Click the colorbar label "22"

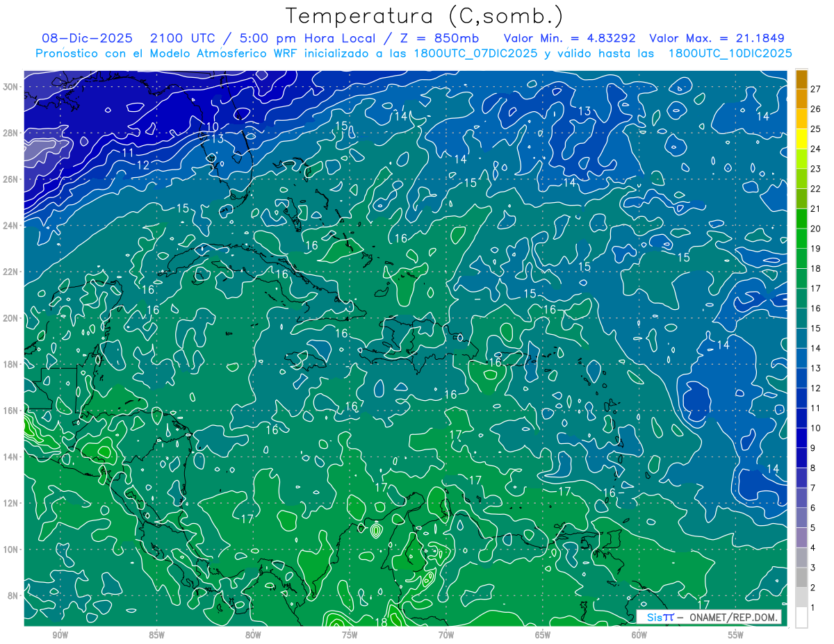tap(816, 188)
